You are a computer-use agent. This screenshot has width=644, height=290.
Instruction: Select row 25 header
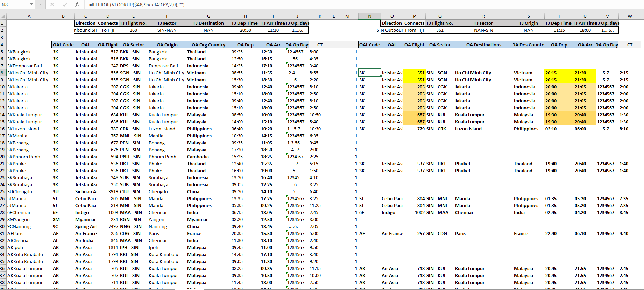(3, 191)
